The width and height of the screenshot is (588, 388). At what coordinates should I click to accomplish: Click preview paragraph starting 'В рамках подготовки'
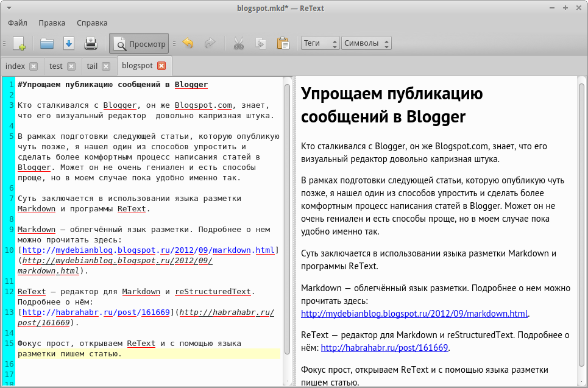coord(433,206)
